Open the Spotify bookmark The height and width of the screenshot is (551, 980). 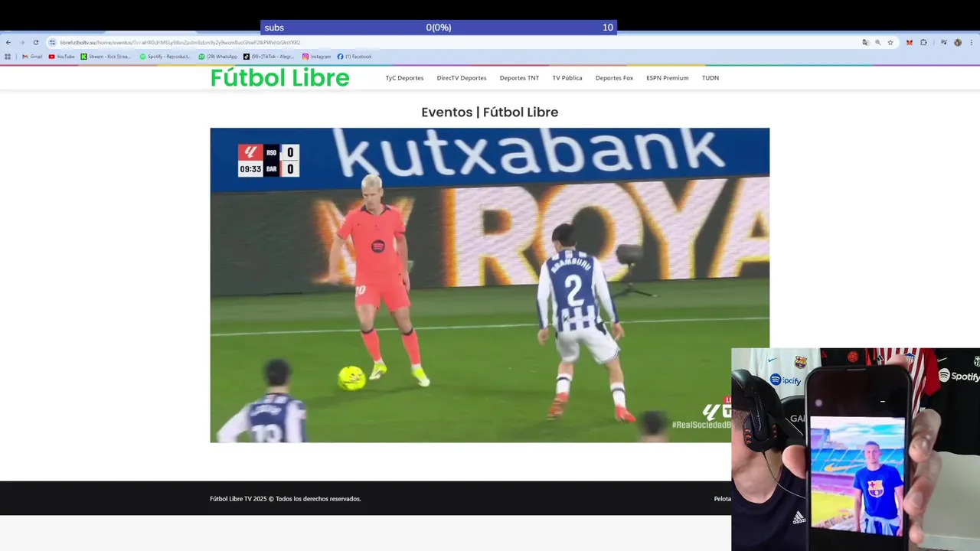click(165, 57)
